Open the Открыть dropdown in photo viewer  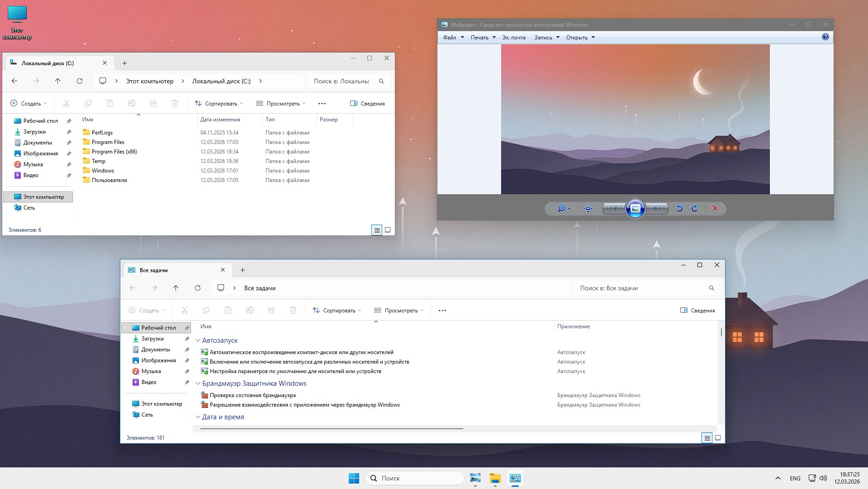click(x=580, y=37)
